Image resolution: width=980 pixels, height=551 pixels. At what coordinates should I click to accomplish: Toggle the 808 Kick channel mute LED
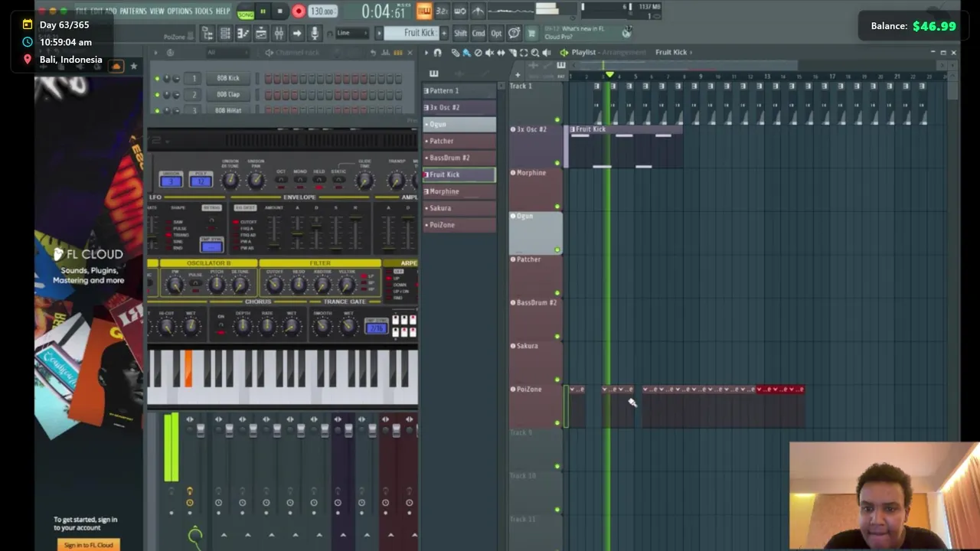point(157,78)
